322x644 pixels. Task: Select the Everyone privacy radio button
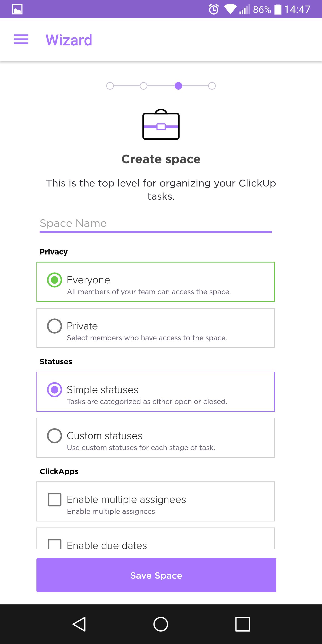(55, 280)
